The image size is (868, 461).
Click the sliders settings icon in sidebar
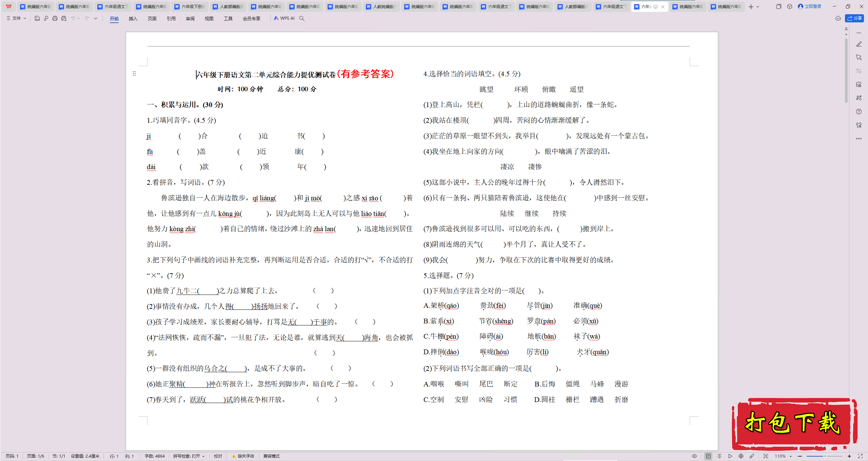[x=859, y=71]
